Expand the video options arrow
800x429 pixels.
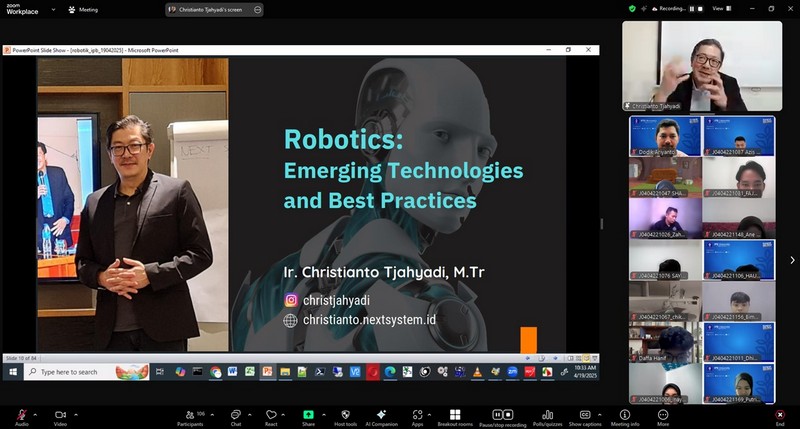tap(75, 414)
